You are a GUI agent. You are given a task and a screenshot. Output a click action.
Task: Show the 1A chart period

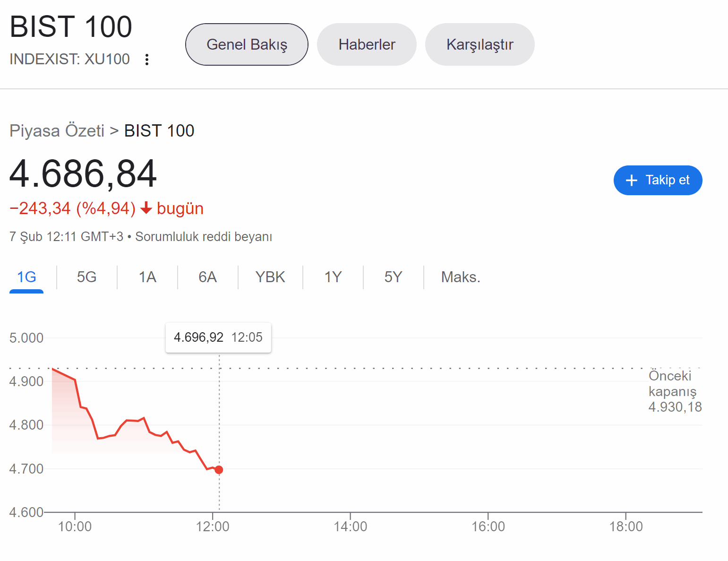pos(147,277)
